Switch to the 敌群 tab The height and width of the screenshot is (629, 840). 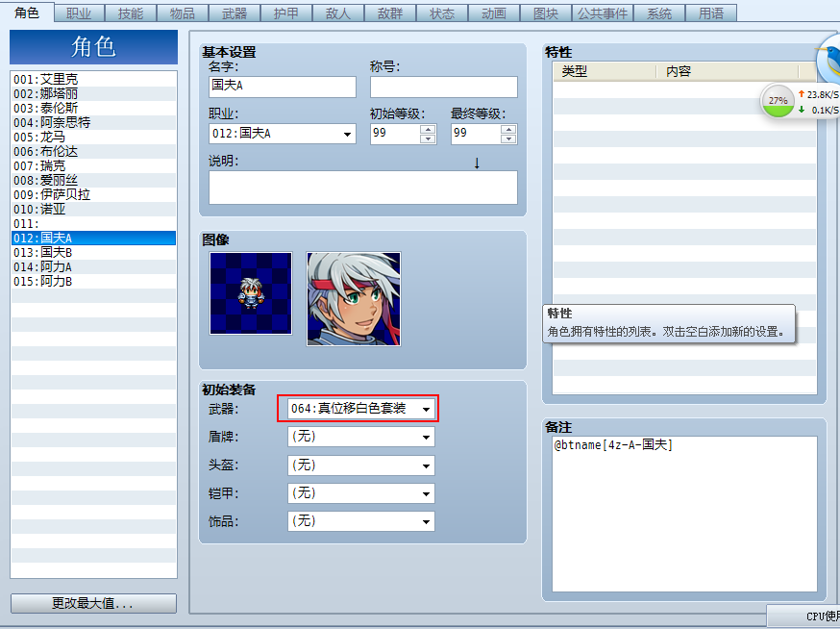390,13
